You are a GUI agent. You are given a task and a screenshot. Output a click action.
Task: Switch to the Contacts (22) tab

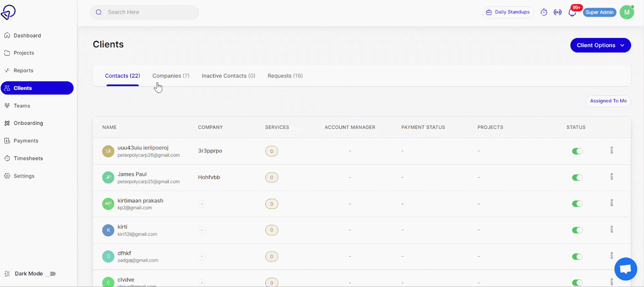pos(122,76)
